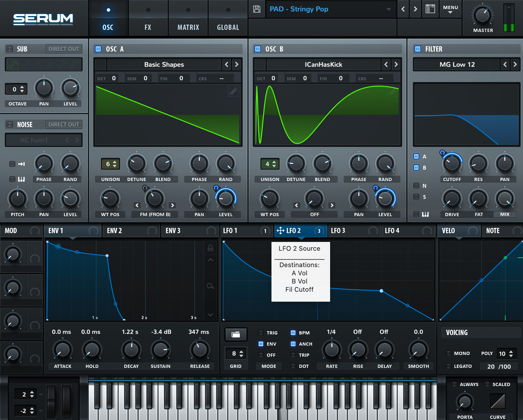523x420 pixels.
Task: Click LFO 2 drag-to-assign crosshair icon
Action: [280, 231]
